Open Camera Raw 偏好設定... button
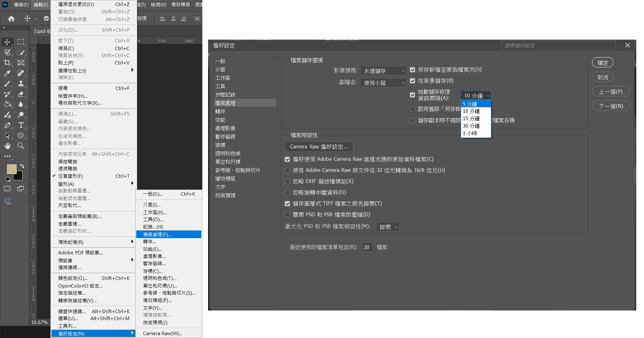Viewport: 644px width, 338px height. (319, 147)
